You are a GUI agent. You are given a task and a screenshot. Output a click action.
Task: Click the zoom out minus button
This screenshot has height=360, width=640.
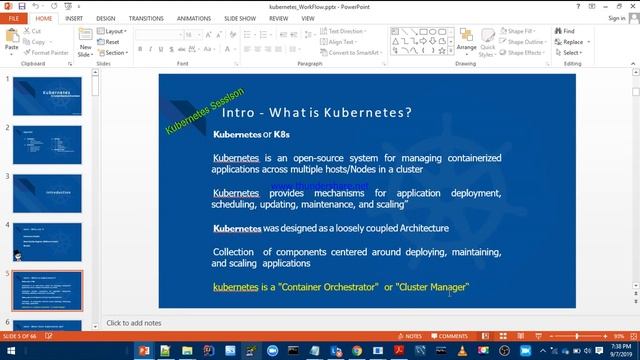(551, 336)
